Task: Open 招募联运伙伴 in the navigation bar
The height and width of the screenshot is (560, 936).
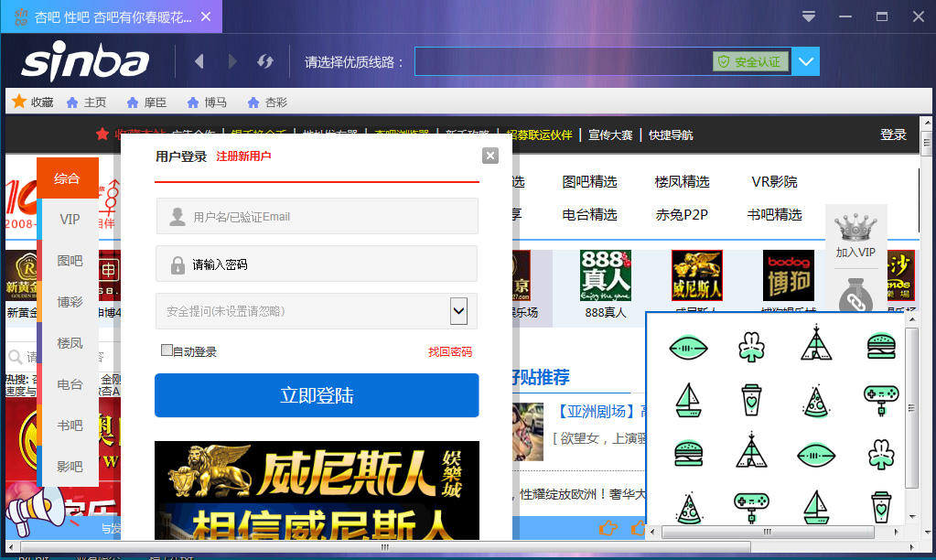Action: pyautogui.click(x=539, y=135)
